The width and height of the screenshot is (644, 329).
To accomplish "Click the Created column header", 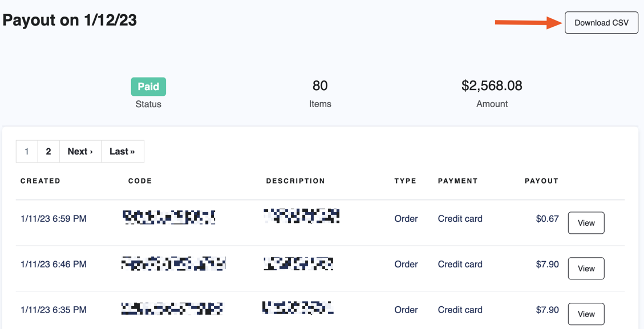I will coord(40,181).
